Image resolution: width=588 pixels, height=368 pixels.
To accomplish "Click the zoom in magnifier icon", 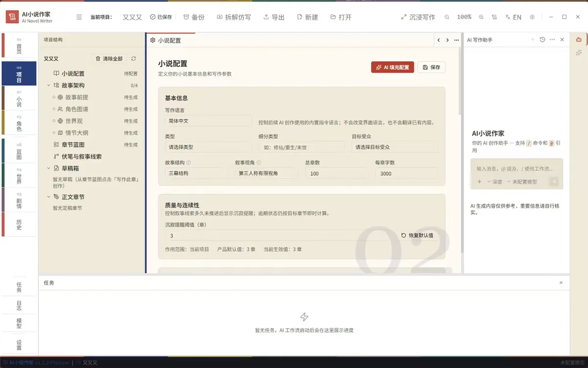I will [480, 17].
